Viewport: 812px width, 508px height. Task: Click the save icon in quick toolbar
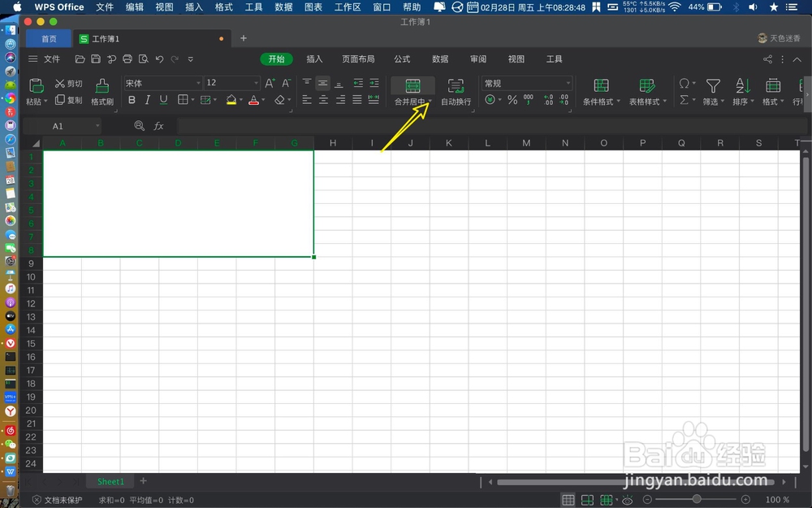click(96, 59)
